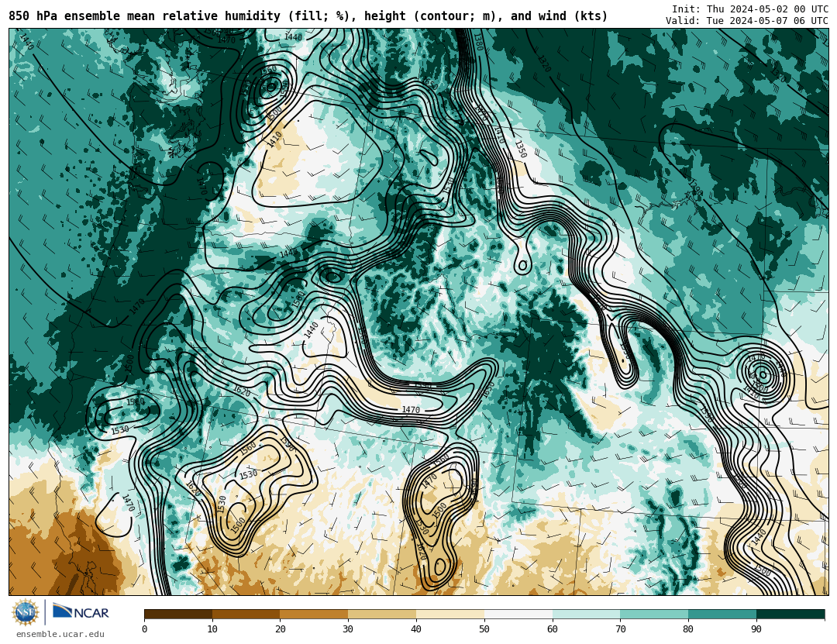837x644 pixels.
Task: Select the 50–60% white colorbar segment
Action: (x=518, y=614)
